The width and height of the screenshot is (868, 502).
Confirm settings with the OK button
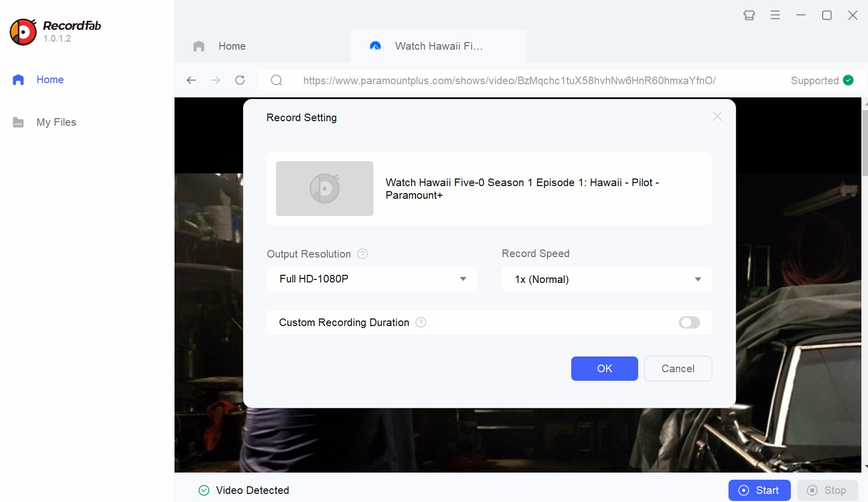(605, 369)
